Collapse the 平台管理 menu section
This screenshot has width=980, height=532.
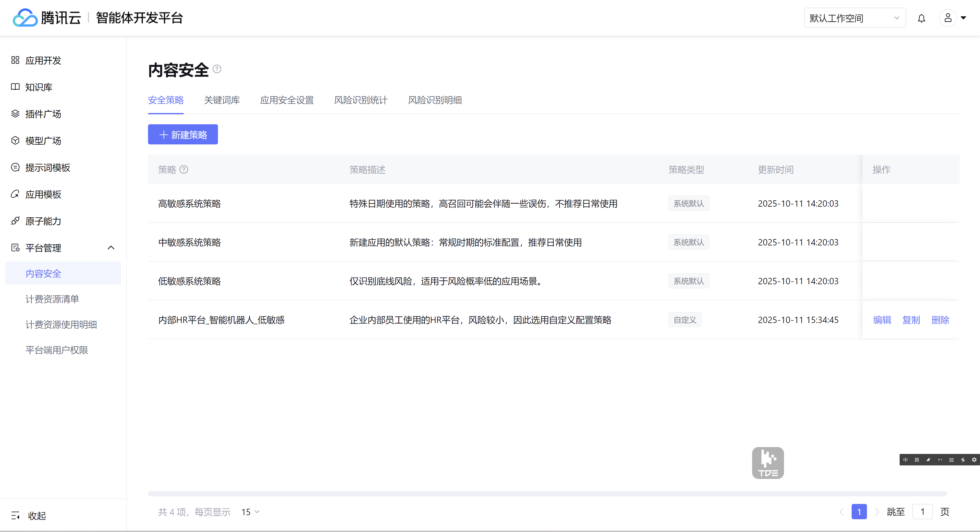click(x=111, y=248)
